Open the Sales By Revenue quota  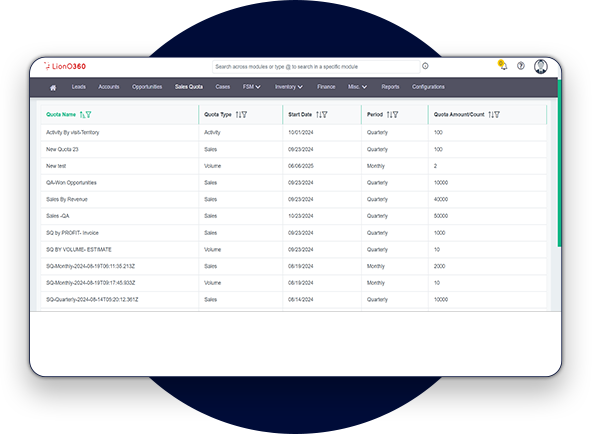67,199
